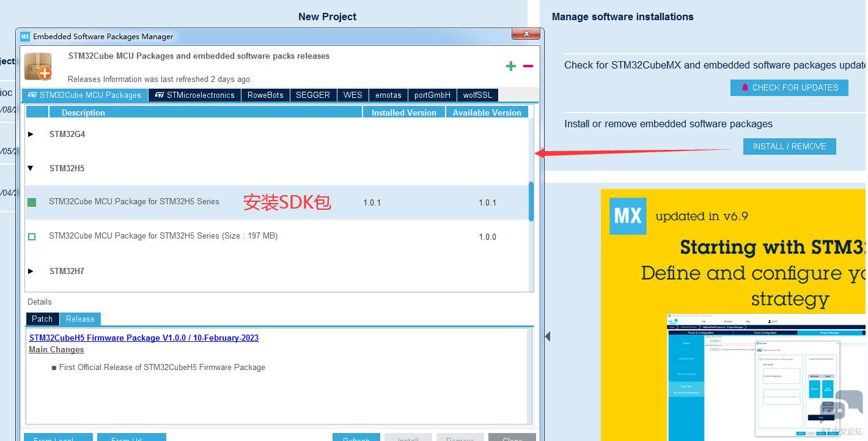Open the emotas tab
Image resolution: width=868 pixels, height=441 pixels.
(388, 95)
